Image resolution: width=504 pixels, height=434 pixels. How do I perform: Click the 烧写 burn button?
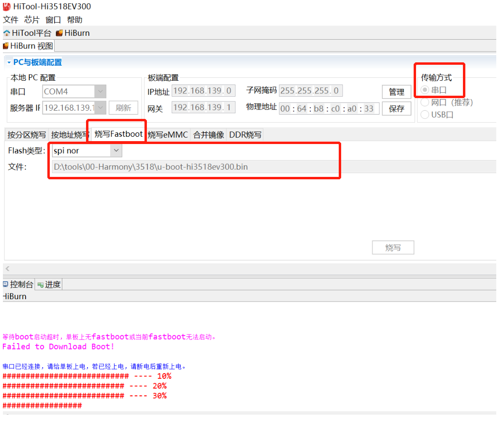pyautogui.click(x=393, y=247)
